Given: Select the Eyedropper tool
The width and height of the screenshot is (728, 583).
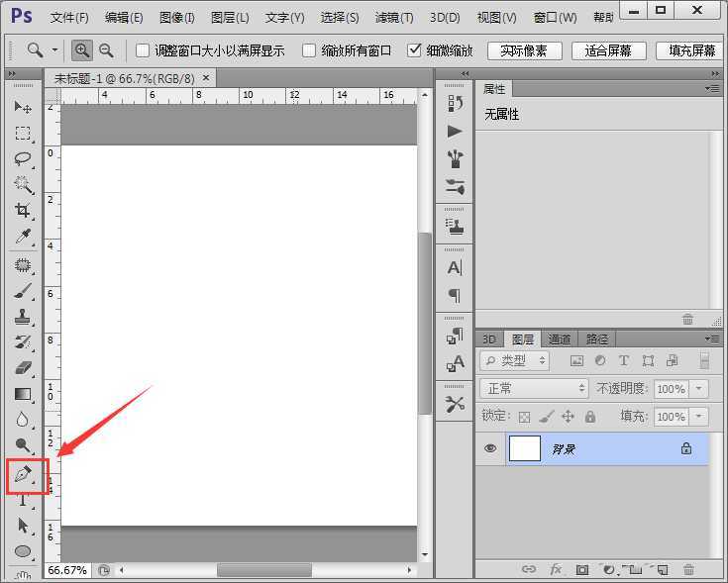Looking at the screenshot, I should (x=23, y=236).
